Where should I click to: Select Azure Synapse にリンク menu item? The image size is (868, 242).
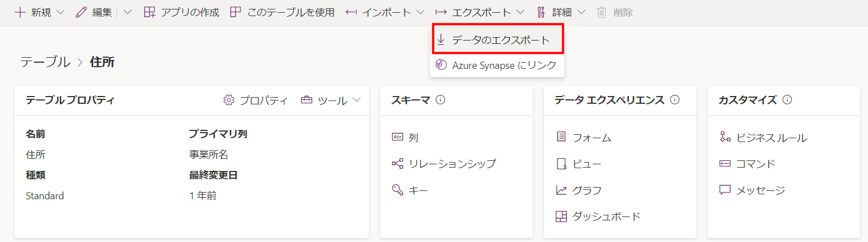(497, 65)
